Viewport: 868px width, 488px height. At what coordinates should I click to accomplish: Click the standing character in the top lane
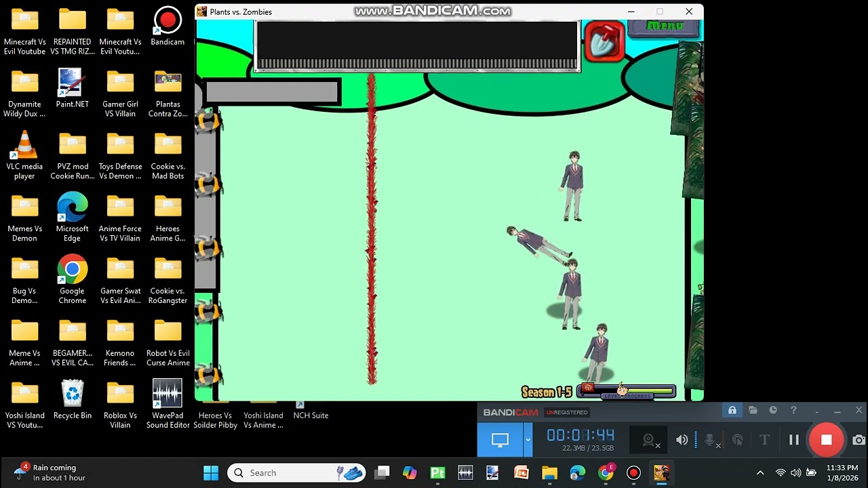point(573,186)
